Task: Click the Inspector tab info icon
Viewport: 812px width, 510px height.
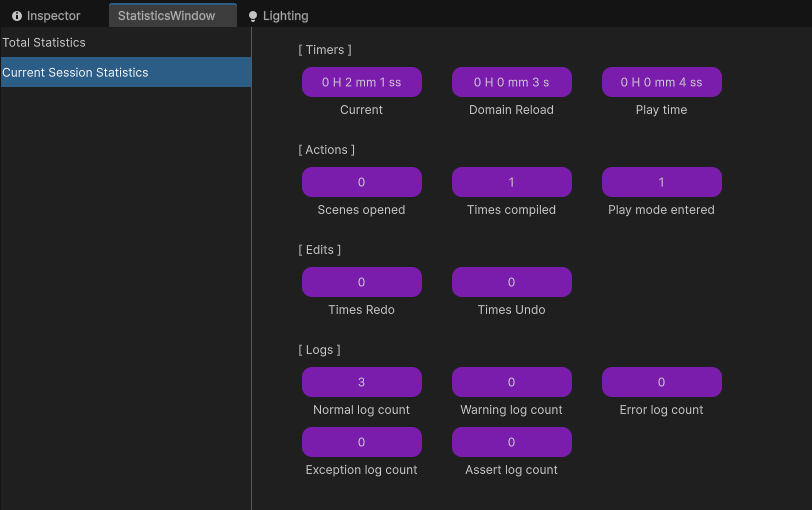Action: coord(17,16)
